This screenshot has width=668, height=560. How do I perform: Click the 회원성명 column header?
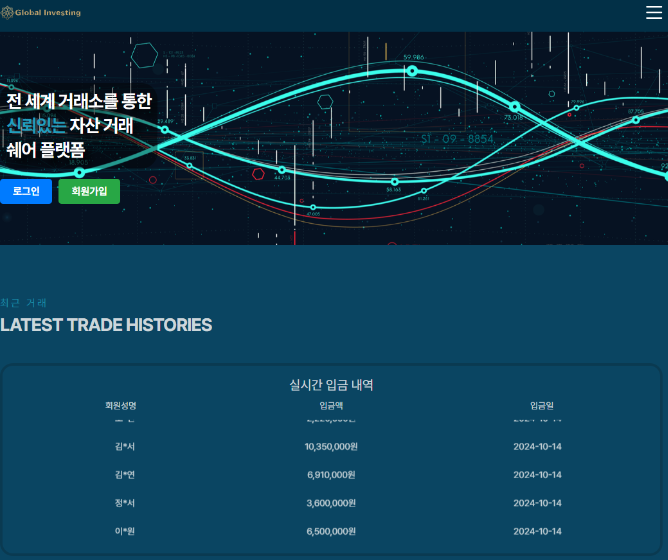[x=121, y=406]
